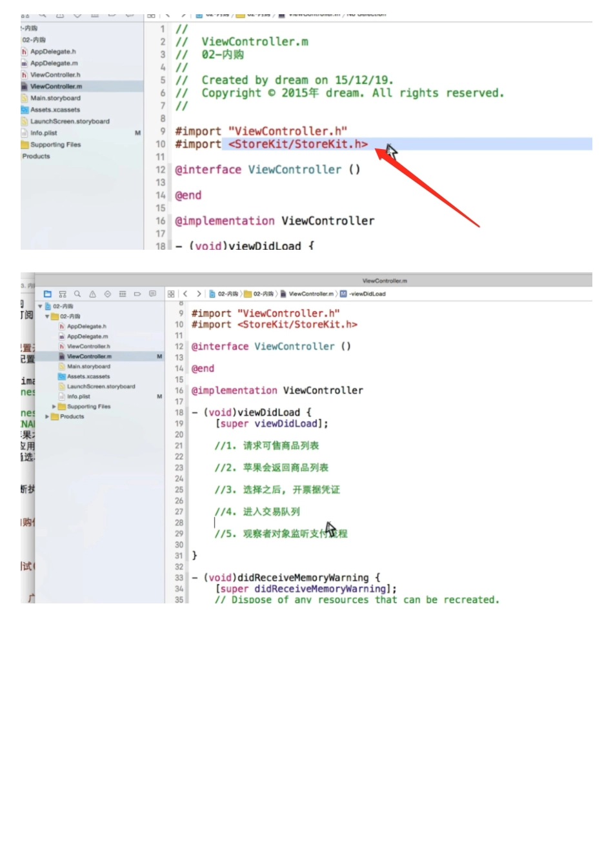Image resolution: width=613 pixels, height=868 pixels.
Task: Open the -viewDidLoad jump bar item
Action: tap(367, 294)
